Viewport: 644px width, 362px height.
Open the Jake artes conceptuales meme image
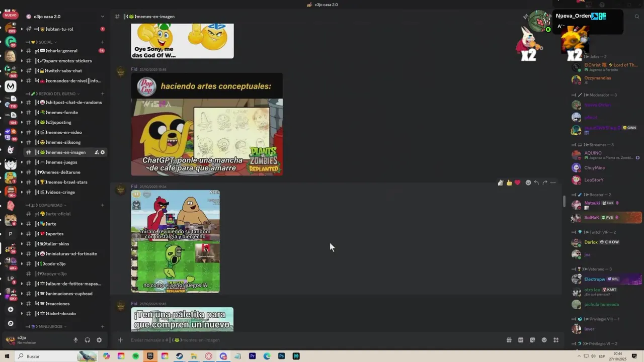coord(207,124)
